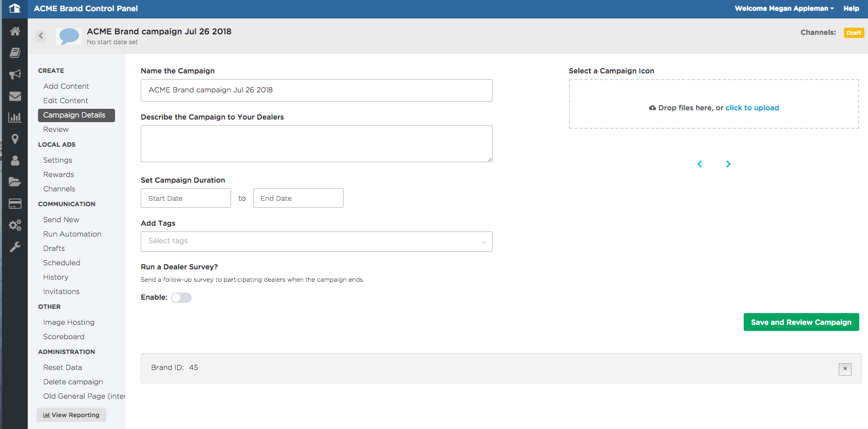The height and width of the screenshot is (429, 868).
Task: Select Edit Content in the sidebar
Action: (x=66, y=101)
